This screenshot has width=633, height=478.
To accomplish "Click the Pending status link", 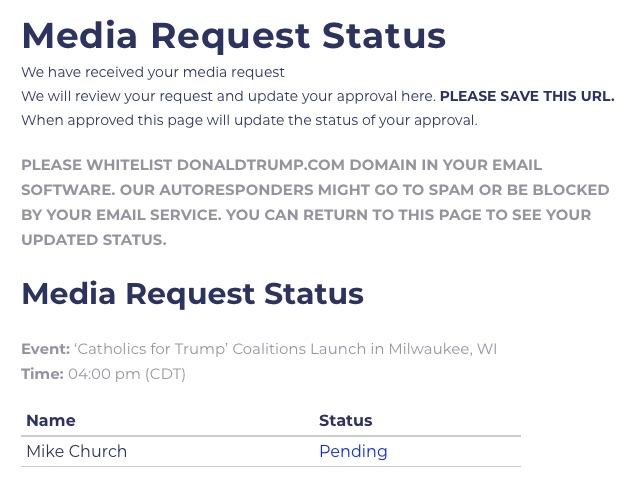I will coord(353,452).
